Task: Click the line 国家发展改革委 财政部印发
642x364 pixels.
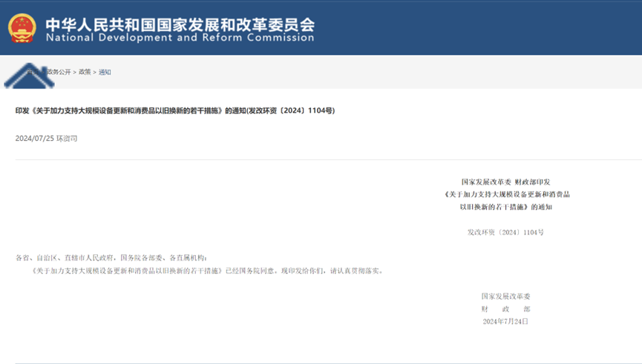Action: pyautogui.click(x=505, y=182)
